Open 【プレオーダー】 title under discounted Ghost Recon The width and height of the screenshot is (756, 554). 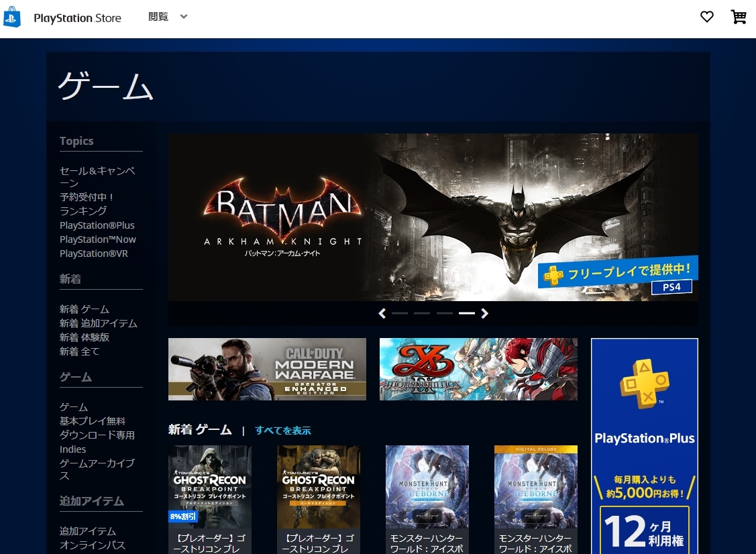coord(210,543)
